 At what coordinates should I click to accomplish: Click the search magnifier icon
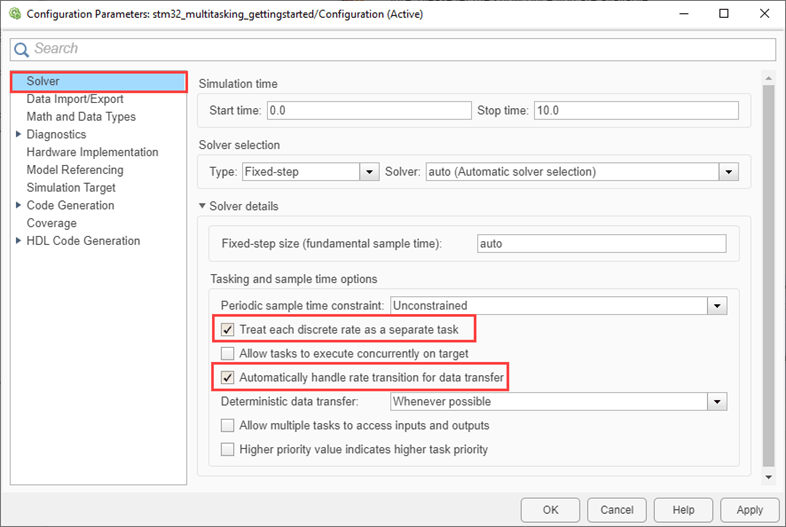pyautogui.click(x=22, y=49)
